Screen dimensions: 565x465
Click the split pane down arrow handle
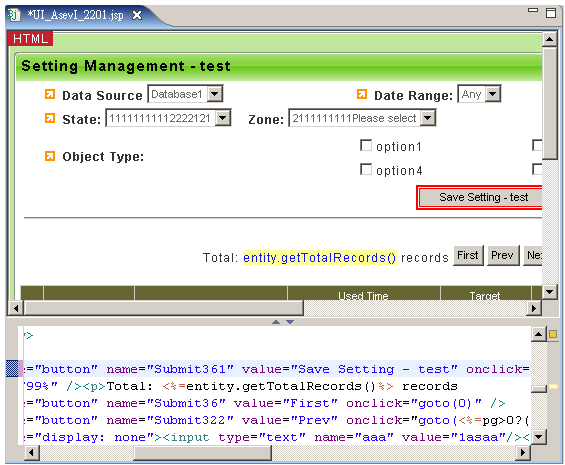(290, 322)
